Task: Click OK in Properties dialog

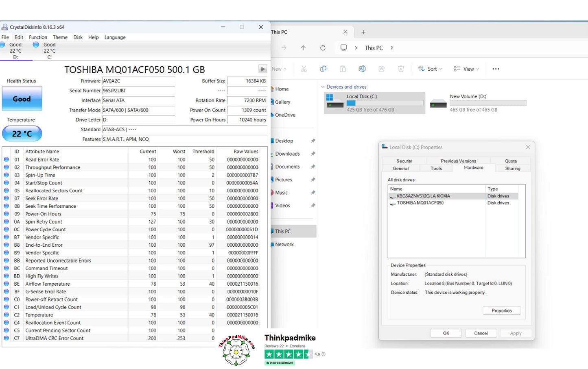Action: (446, 333)
